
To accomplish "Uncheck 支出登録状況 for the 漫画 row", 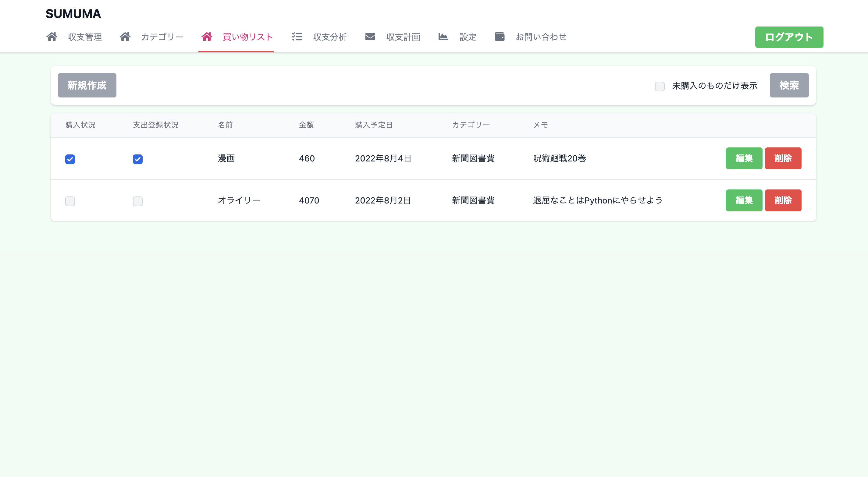I will tap(137, 159).
